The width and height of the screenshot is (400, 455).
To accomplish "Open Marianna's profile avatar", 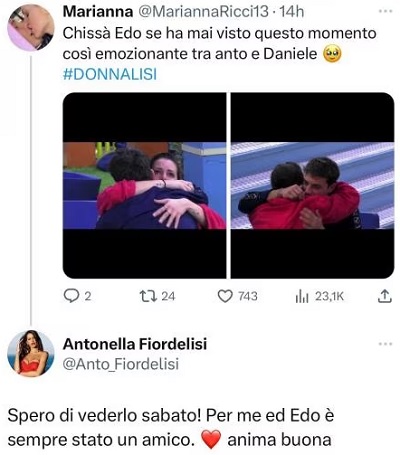I will click(x=31, y=27).
